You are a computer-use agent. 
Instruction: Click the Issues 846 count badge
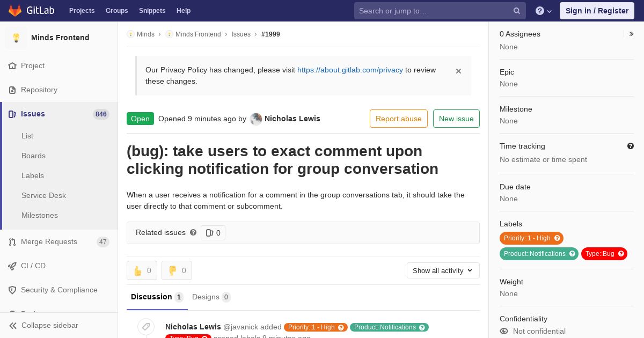pyautogui.click(x=101, y=114)
